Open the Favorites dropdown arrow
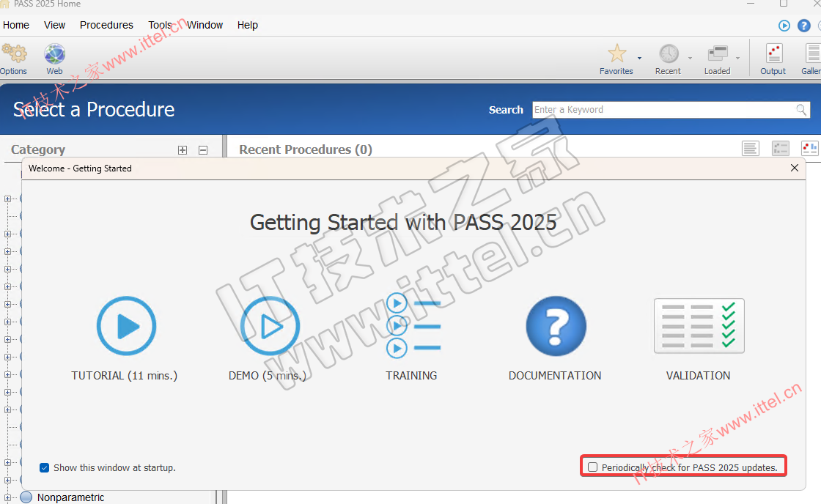This screenshot has height=504, width=821. click(639, 58)
